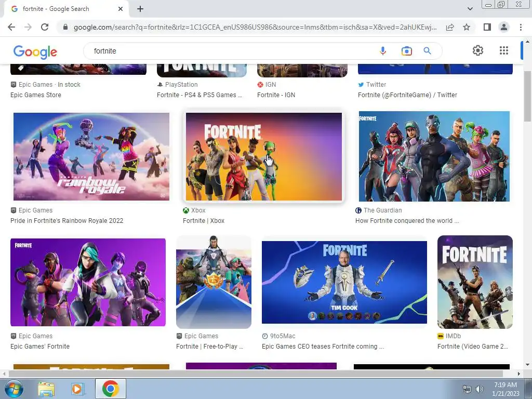Open the IMDb Fortnite poster image
Screen dimensions: 532x399
click(475, 282)
